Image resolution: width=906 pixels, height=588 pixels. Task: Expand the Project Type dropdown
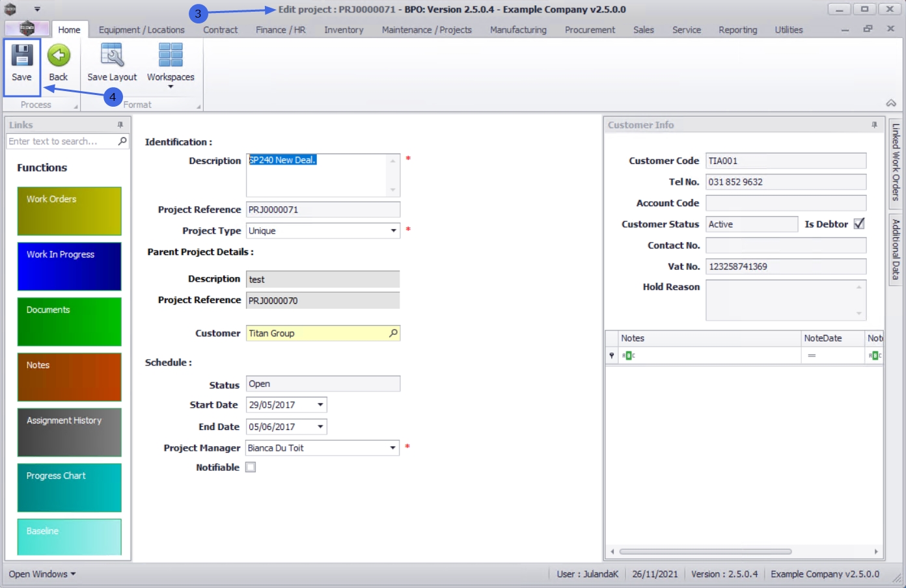(x=393, y=231)
